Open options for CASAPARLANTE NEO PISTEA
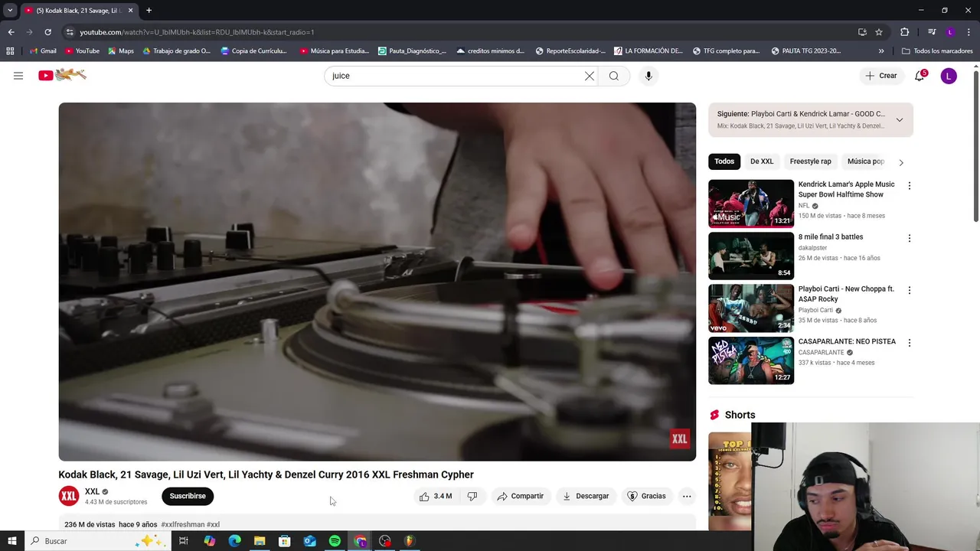This screenshot has width=980, height=551. (910, 343)
